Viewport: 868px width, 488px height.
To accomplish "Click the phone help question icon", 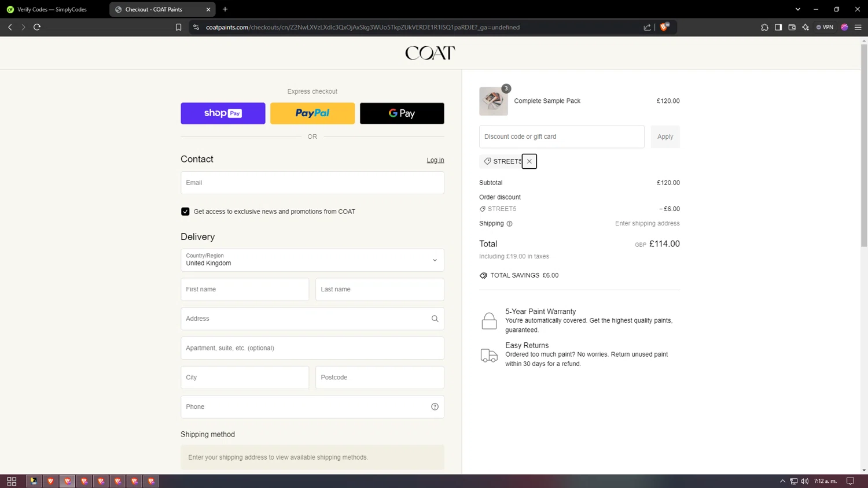I will point(435,407).
